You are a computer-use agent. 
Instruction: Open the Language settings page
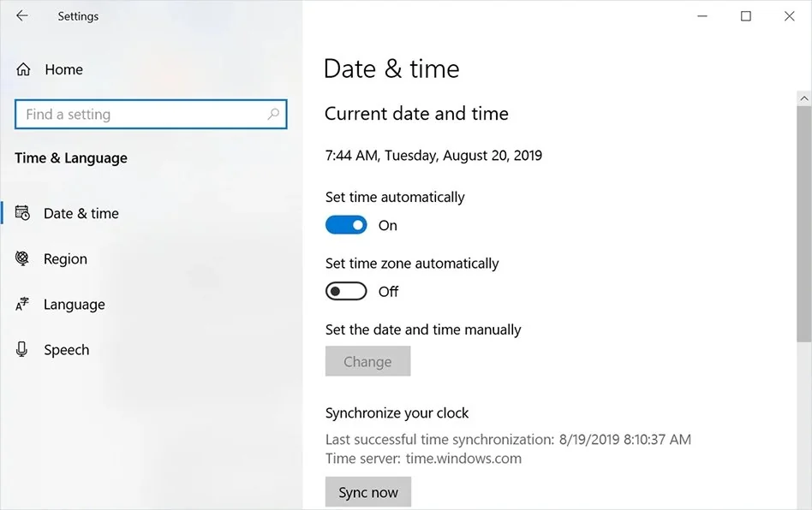point(74,305)
